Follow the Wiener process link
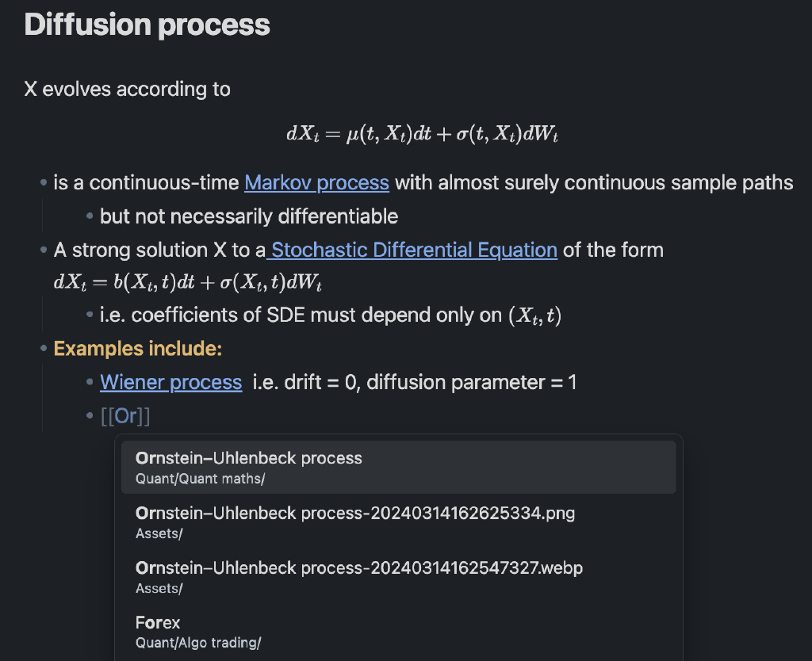The image size is (812, 661). coord(170,383)
